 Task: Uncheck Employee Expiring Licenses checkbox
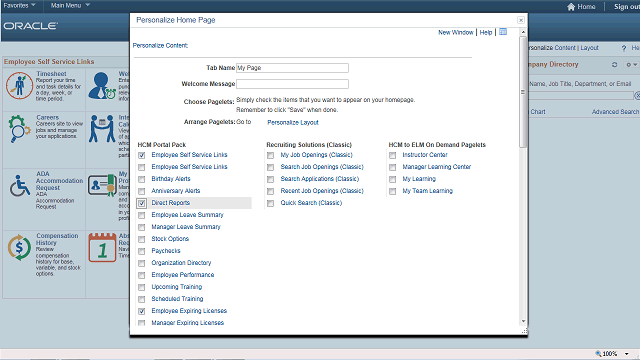tap(142, 311)
